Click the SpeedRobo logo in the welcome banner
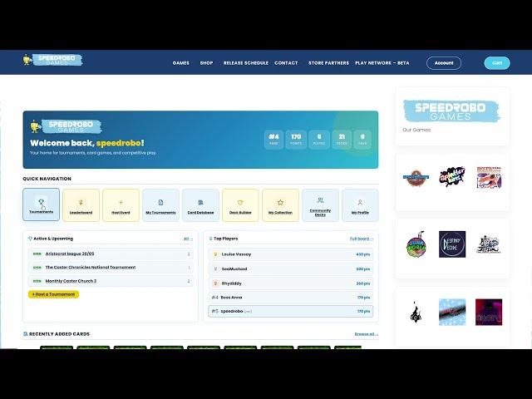Screen dimensions: 532x399 [66, 126]
